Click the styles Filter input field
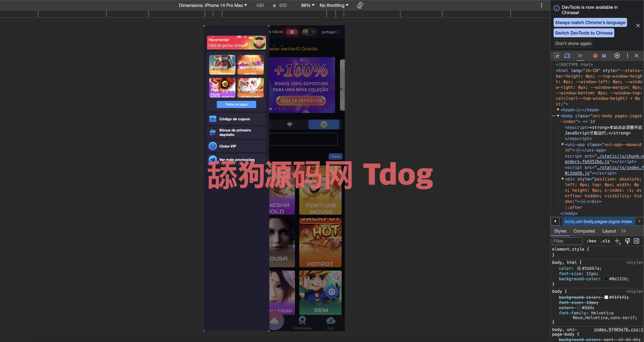 (x=567, y=241)
